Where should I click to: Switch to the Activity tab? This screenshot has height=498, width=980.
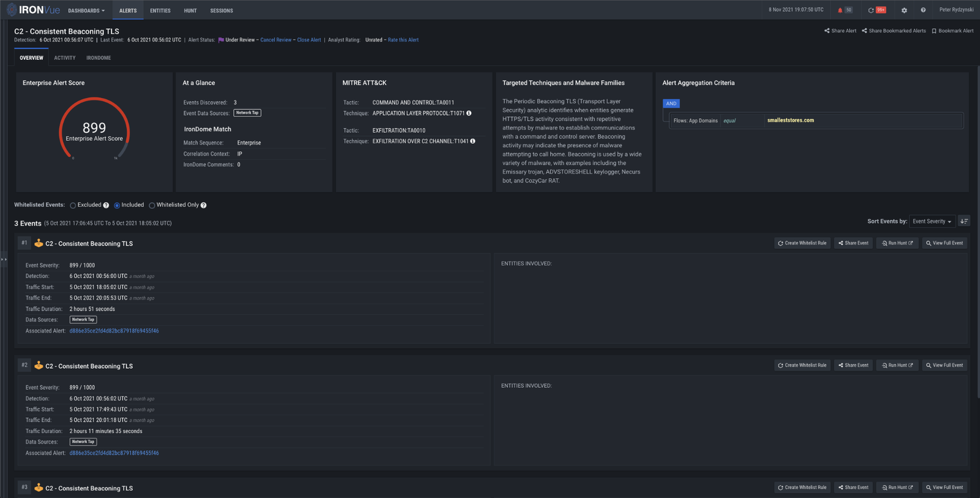tap(65, 58)
